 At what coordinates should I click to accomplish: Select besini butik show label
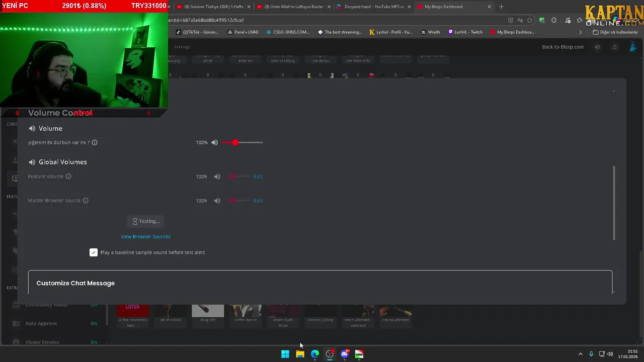coord(283,322)
